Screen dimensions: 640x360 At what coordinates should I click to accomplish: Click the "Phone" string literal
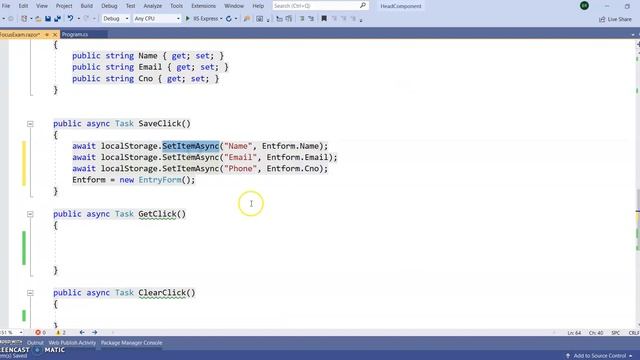click(x=240, y=169)
